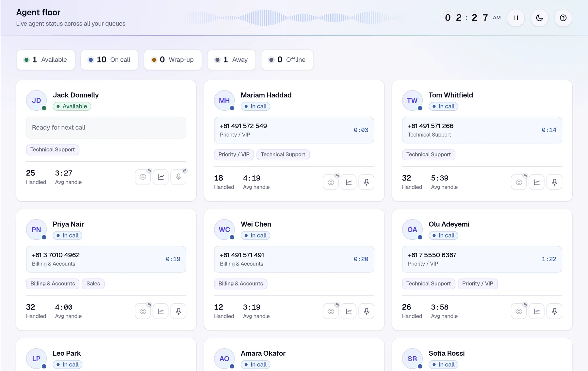Click the monitor eye icon for Olu Adeyemi
The image size is (588, 371).
tap(519, 311)
